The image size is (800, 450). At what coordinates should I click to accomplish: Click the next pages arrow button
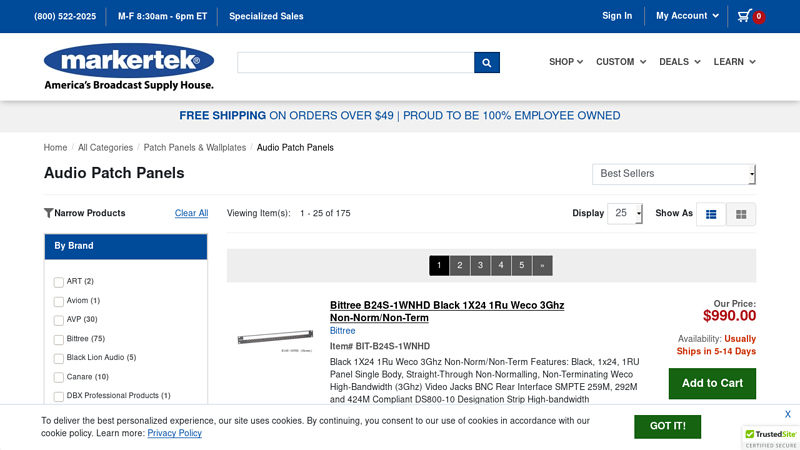pos(542,265)
